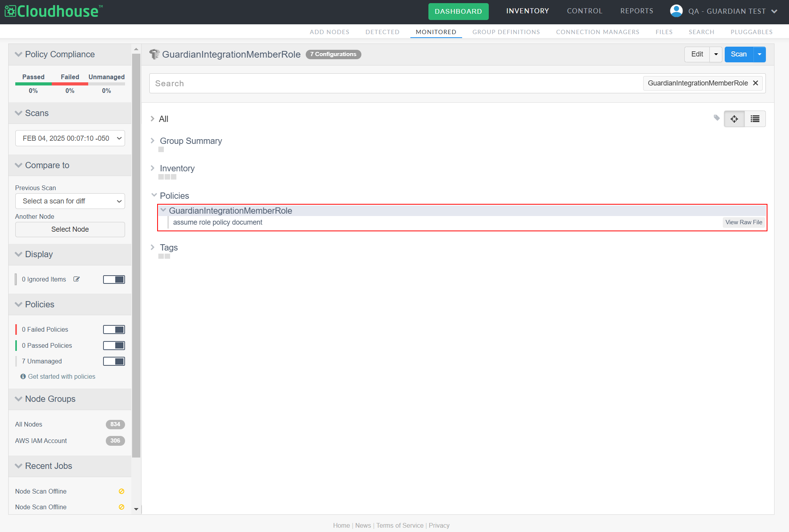
Task: Switch to the Connection Managers tab
Action: [x=597, y=32]
